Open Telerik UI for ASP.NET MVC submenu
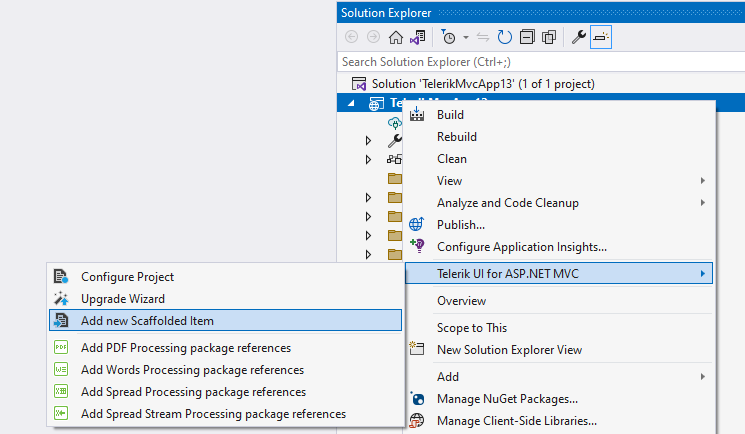 tap(559, 274)
